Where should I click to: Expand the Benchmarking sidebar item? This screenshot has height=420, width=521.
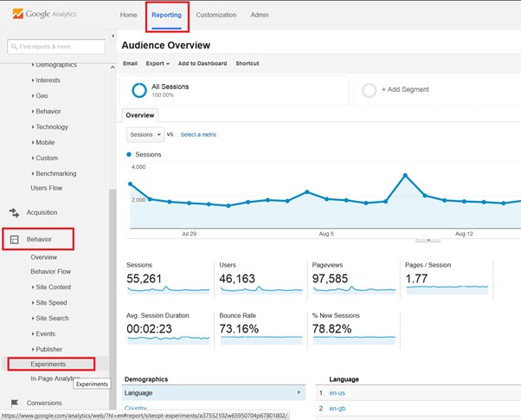[x=55, y=173]
